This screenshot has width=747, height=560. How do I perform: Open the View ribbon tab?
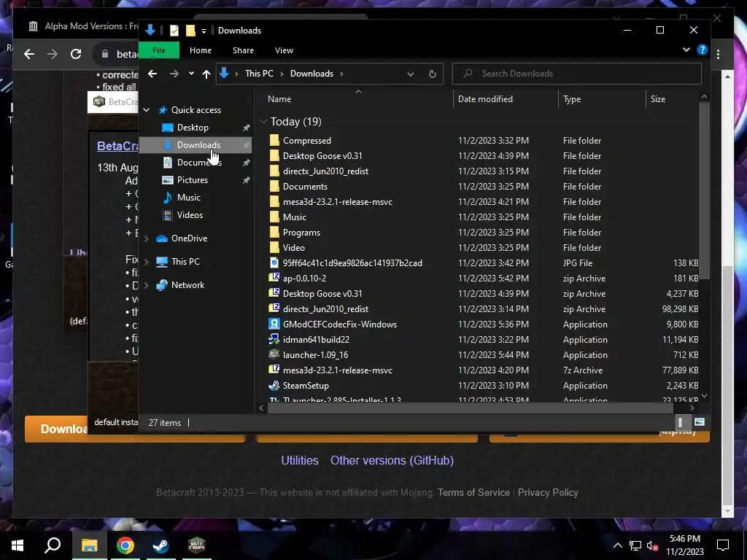284,50
